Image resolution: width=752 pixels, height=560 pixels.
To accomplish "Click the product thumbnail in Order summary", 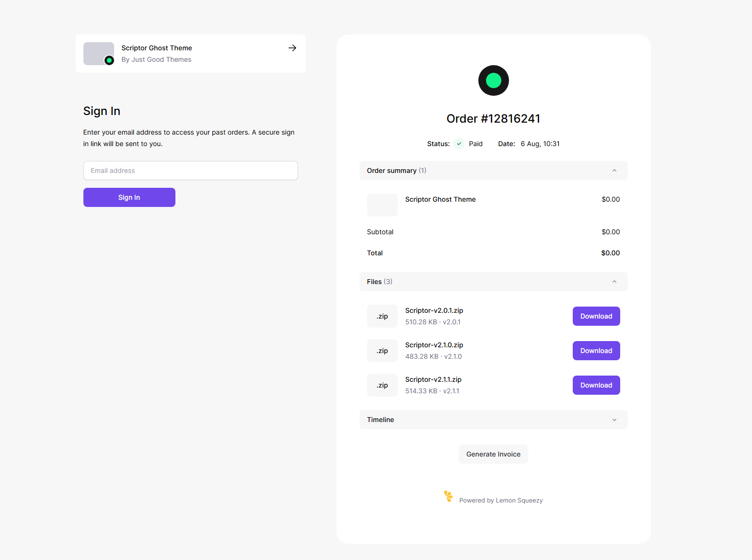I will pos(382,205).
